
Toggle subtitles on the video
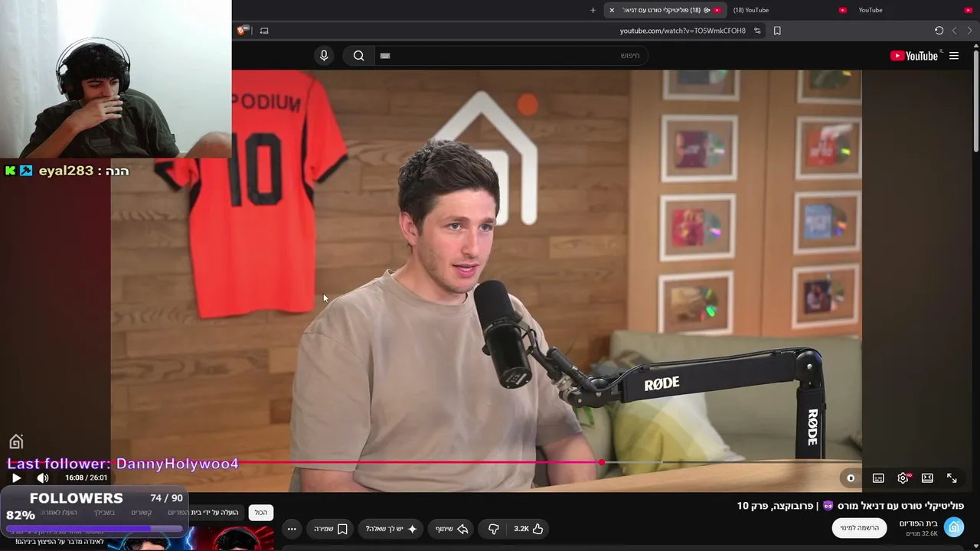878,478
